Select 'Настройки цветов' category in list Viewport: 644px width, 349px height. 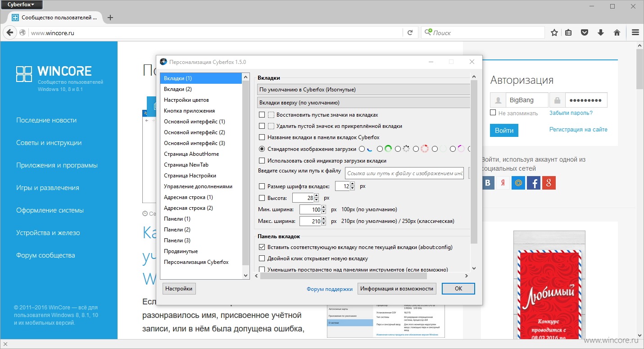tap(201, 100)
